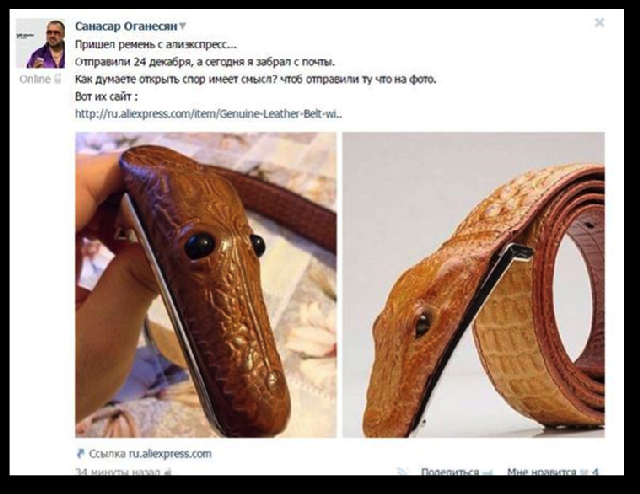
Task: Share the post via Поделиться
Action: [450, 471]
